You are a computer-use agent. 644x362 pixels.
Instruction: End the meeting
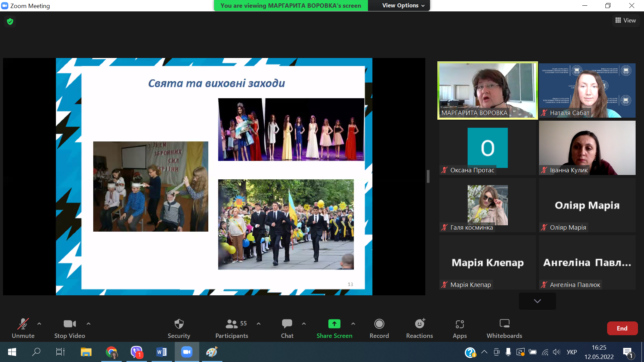(x=622, y=328)
